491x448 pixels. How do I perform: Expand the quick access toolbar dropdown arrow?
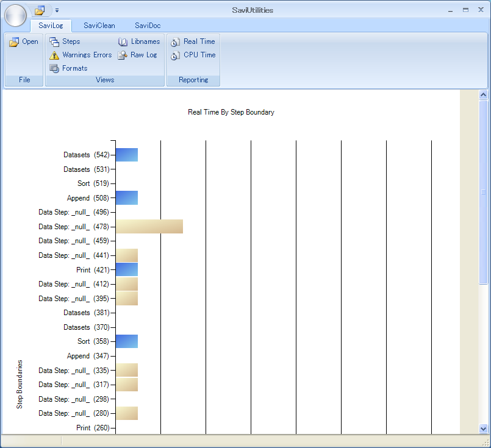pyautogui.click(x=57, y=10)
